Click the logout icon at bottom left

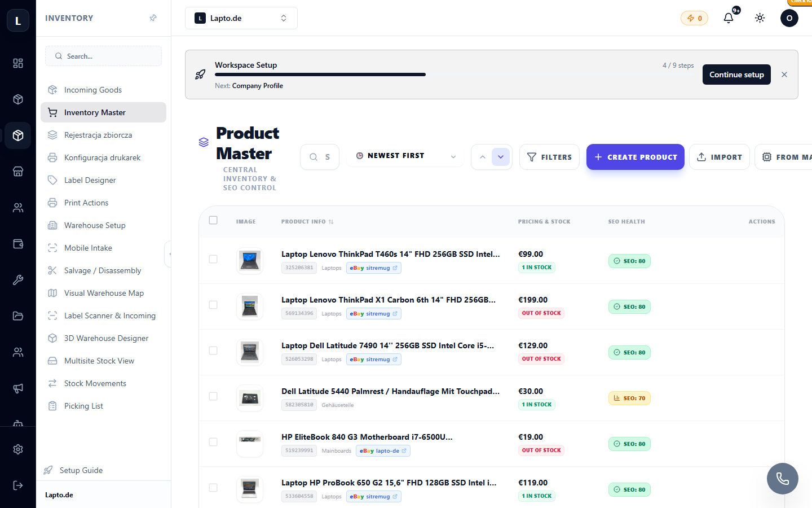(18, 485)
